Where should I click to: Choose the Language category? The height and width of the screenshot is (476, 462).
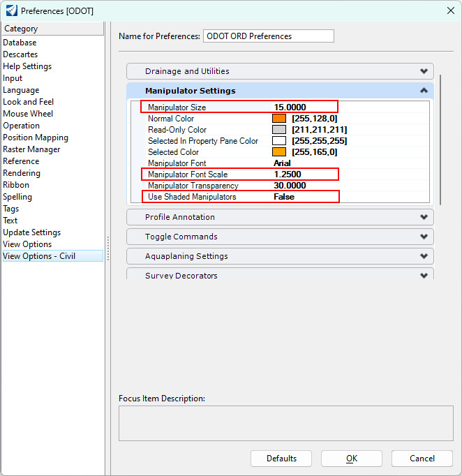click(x=21, y=90)
